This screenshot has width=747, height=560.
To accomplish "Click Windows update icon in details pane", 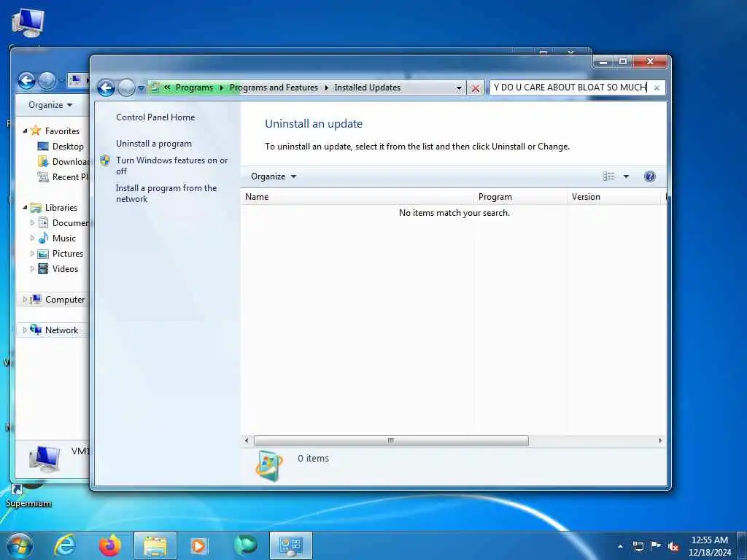I will point(269,466).
